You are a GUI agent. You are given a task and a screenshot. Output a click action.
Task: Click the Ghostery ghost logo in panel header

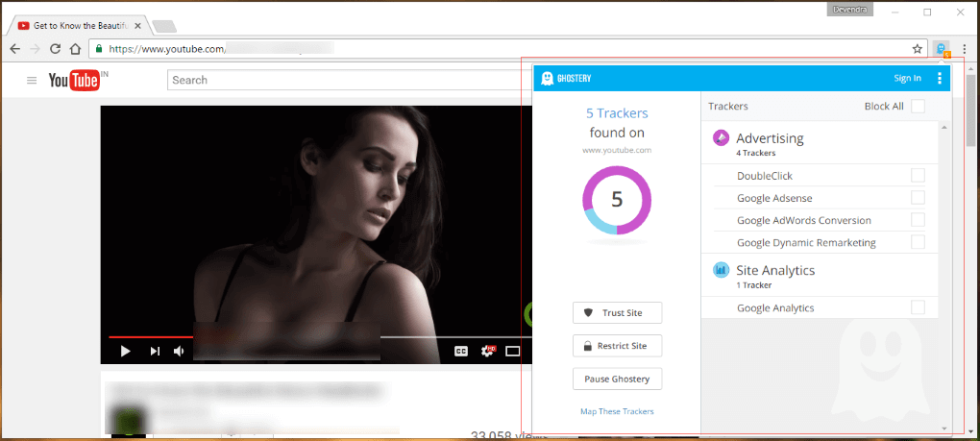click(547, 78)
